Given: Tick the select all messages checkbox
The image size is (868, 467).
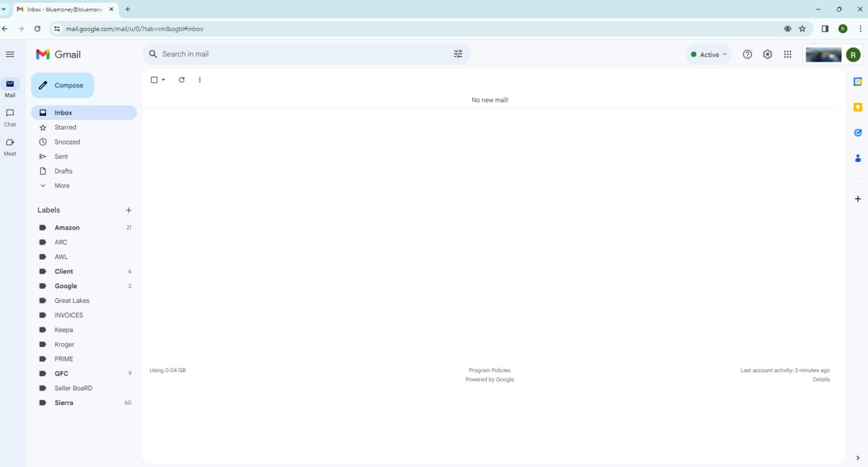Looking at the screenshot, I should 154,80.
